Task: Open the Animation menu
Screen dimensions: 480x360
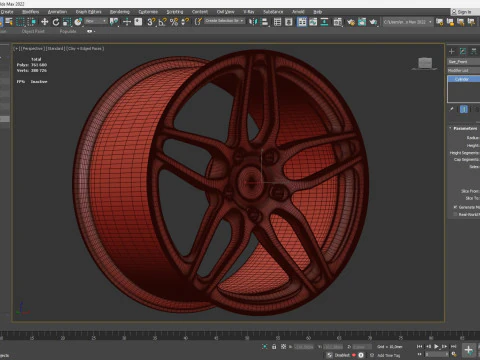Action: pyautogui.click(x=57, y=12)
